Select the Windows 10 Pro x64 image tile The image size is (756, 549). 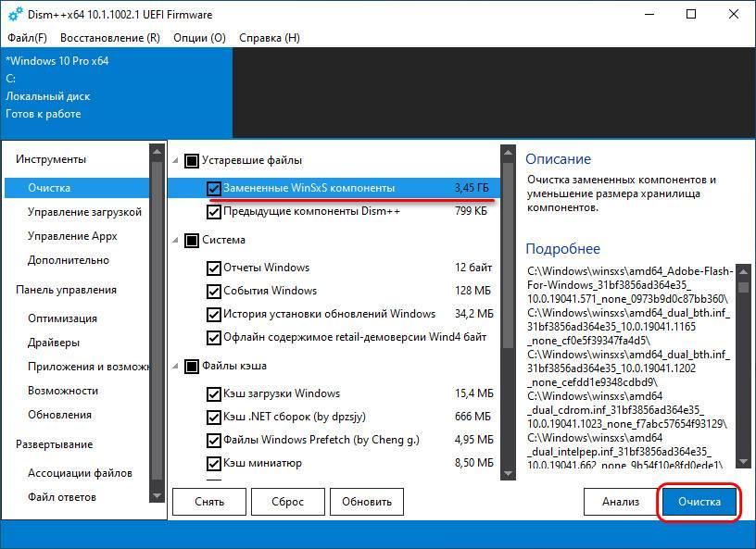(116, 93)
